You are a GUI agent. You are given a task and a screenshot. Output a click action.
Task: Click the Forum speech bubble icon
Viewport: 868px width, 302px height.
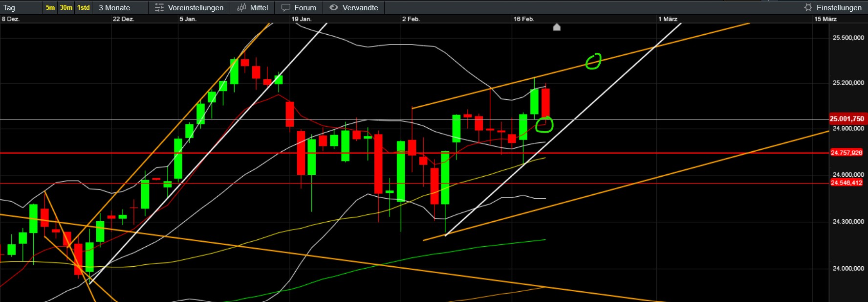tap(286, 8)
